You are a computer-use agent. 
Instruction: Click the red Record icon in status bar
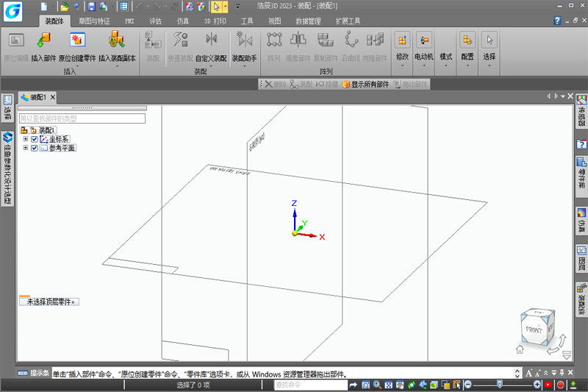click(561, 385)
